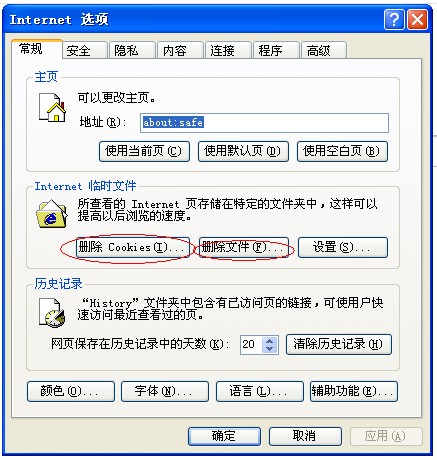Screen dimensions: 437x460
Task: Focus the homepage address field
Action: [264, 123]
